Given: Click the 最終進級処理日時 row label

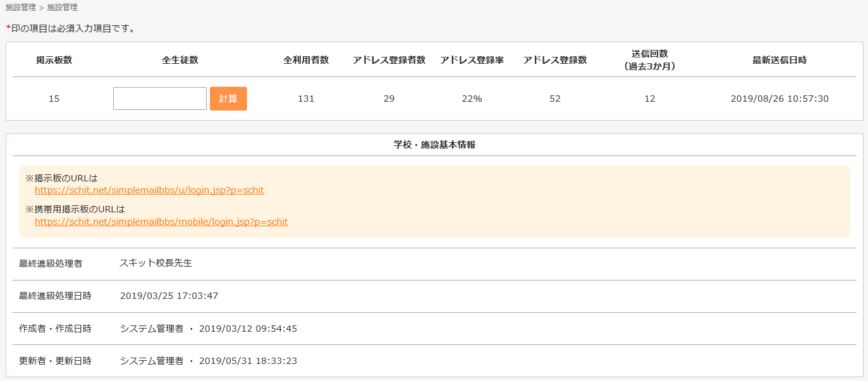Looking at the screenshot, I should [55, 296].
